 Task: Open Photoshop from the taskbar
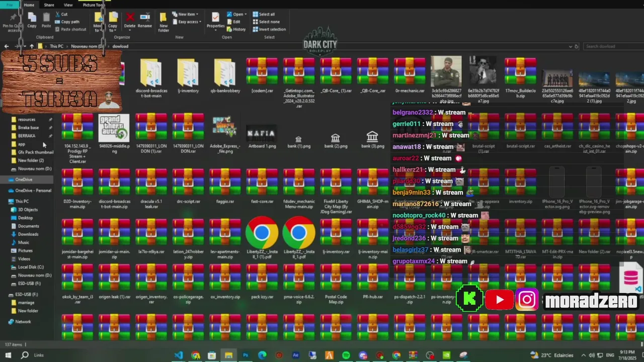pos(246,355)
